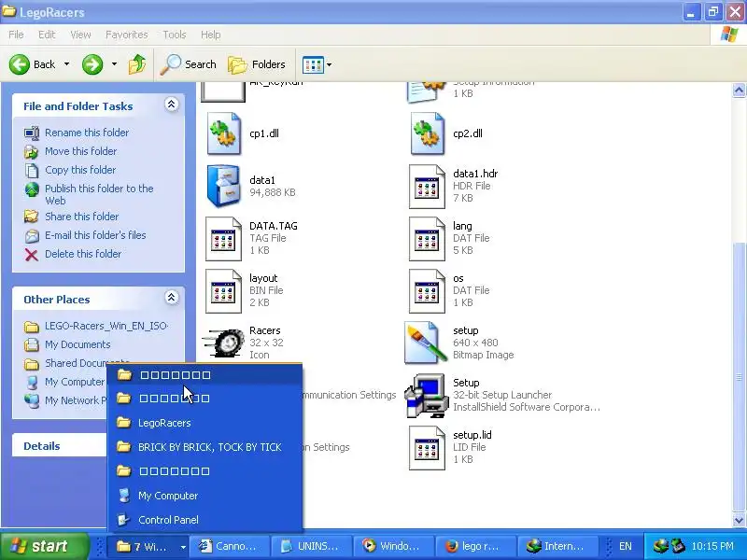
Task: Click the vertical scrollbar thumb
Action: [x=739, y=376]
